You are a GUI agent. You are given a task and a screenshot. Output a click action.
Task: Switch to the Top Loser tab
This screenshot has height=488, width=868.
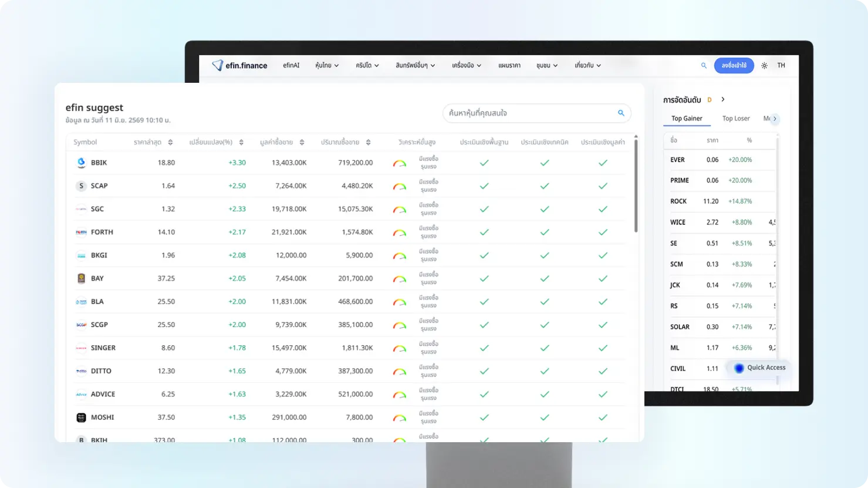click(736, 118)
